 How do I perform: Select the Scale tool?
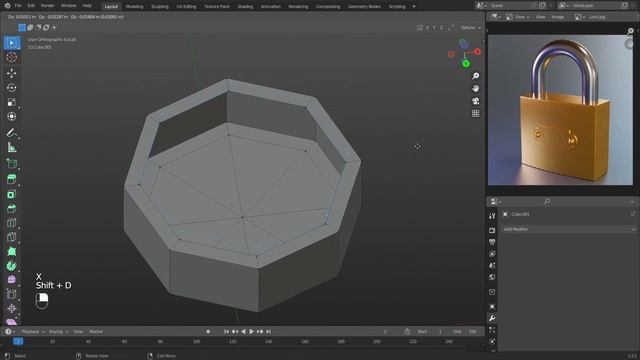pos(12,102)
